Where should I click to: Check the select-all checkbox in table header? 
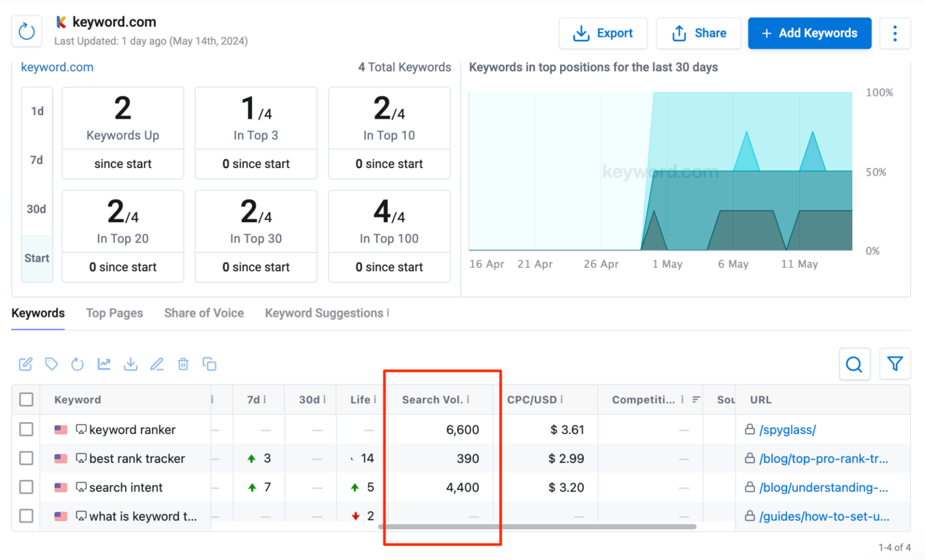pos(26,399)
